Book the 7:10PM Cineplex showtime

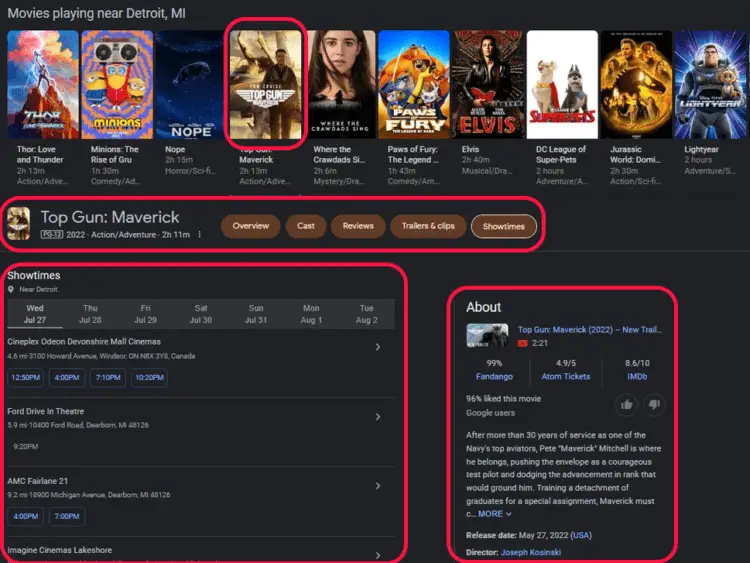(108, 377)
